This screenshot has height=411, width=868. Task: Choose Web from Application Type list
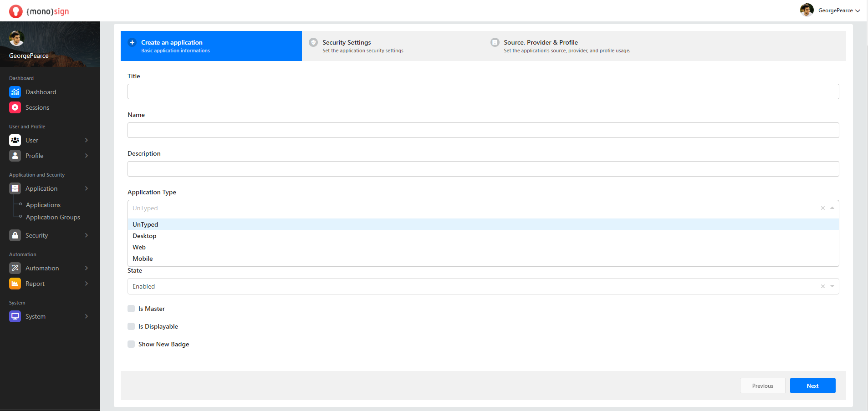coord(139,247)
